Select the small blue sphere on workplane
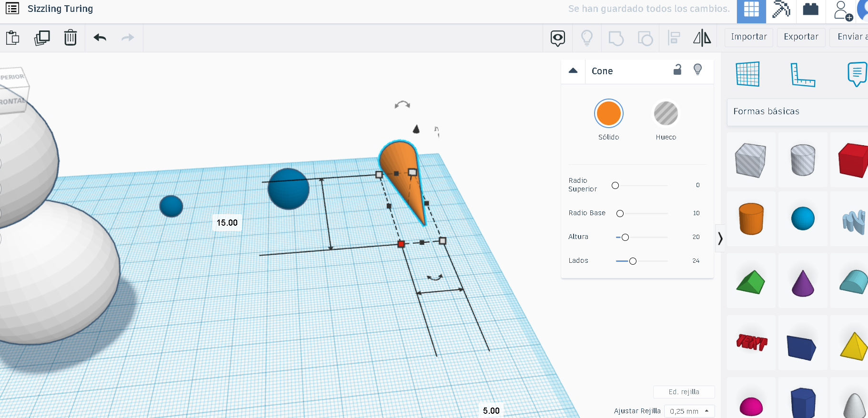This screenshot has height=418, width=868. coord(171,206)
